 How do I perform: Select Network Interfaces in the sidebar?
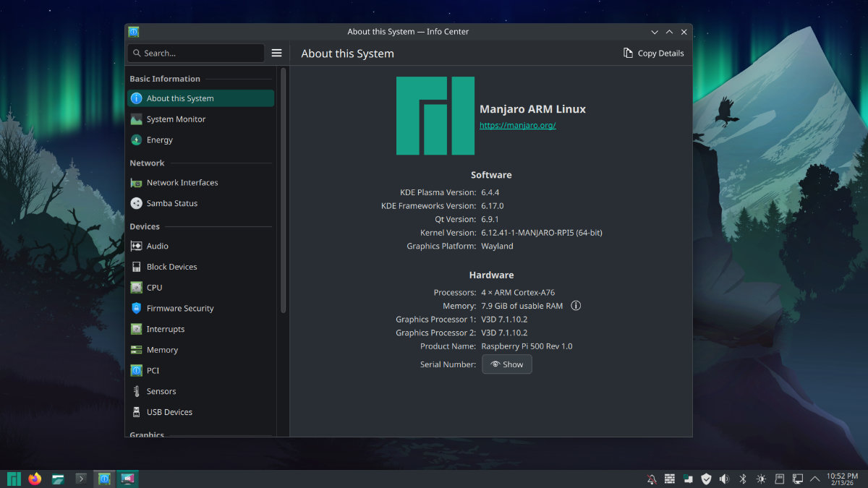point(200,183)
